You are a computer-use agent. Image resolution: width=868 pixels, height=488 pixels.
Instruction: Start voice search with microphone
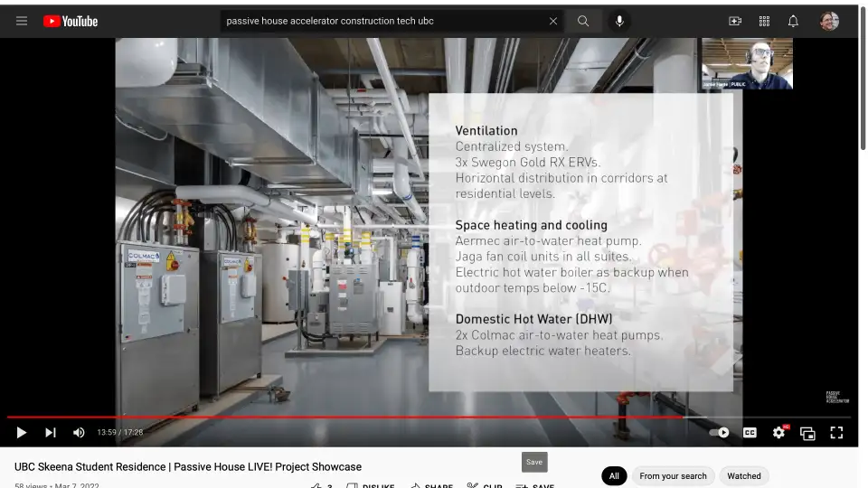click(x=619, y=21)
